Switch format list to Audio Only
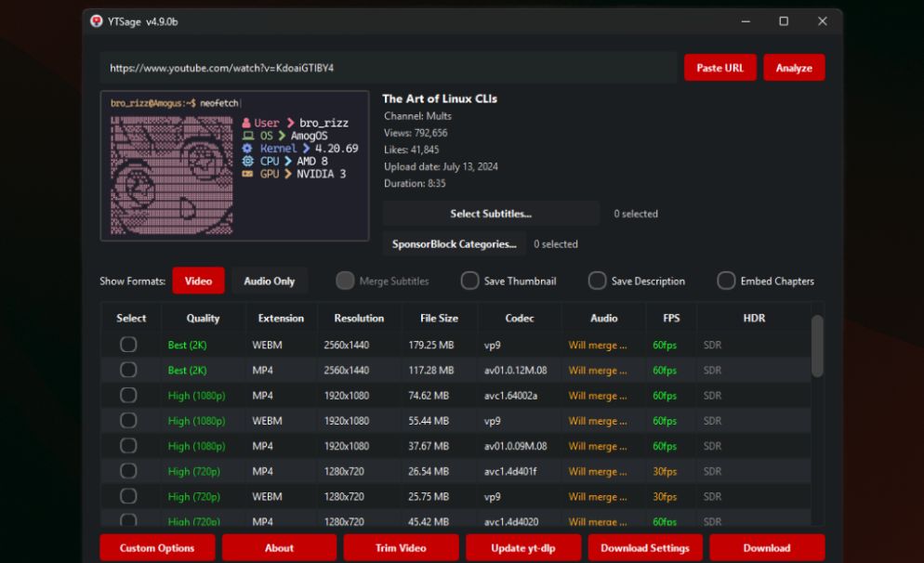Viewport: 924px width, 563px height. (x=269, y=281)
